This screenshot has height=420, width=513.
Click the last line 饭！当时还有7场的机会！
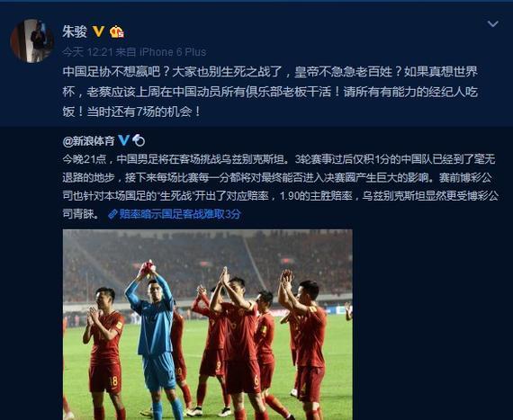[131, 112]
